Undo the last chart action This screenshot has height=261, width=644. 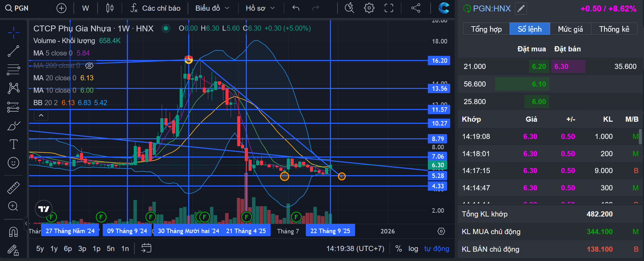[296, 8]
